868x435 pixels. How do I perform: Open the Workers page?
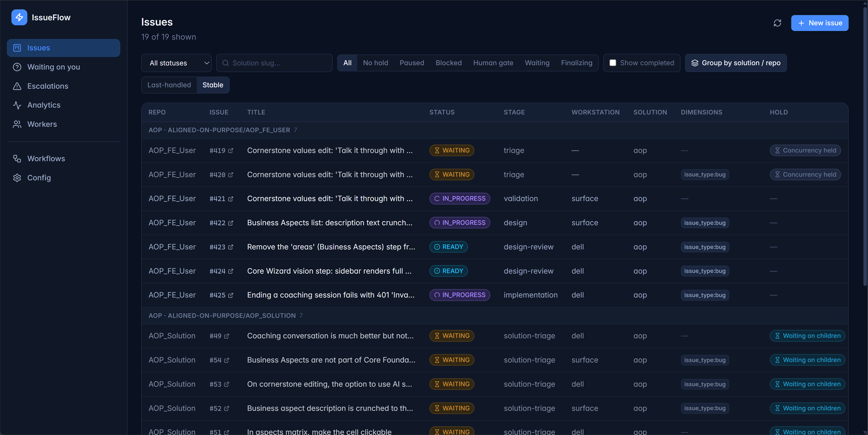[63, 124]
